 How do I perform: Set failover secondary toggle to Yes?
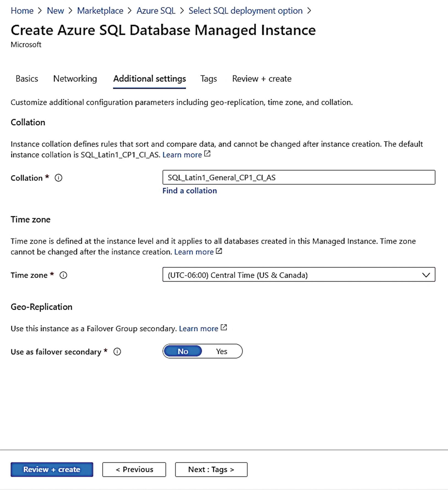click(222, 351)
